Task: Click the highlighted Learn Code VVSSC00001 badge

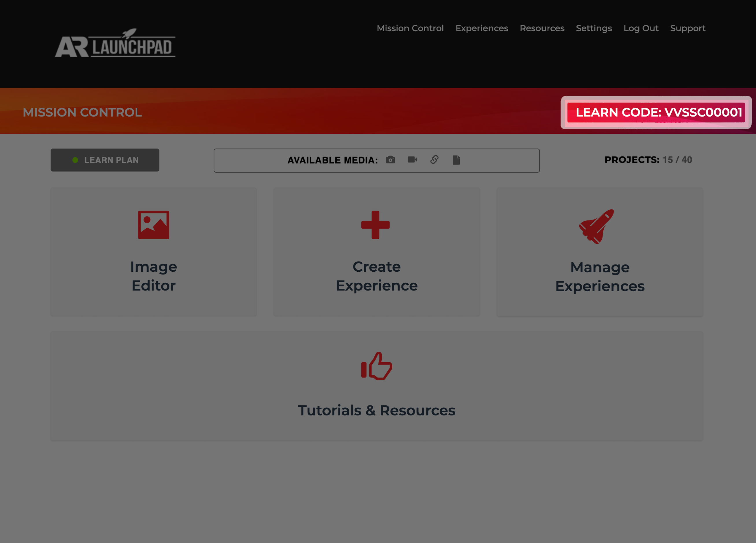Action: tap(656, 113)
